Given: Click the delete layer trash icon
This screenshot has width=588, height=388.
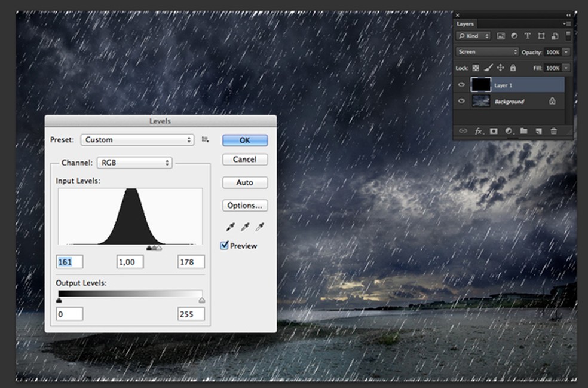Looking at the screenshot, I should click(553, 131).
